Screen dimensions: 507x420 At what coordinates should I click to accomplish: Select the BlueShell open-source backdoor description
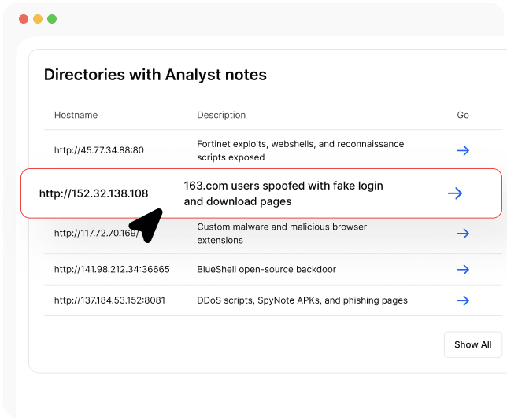266,270
